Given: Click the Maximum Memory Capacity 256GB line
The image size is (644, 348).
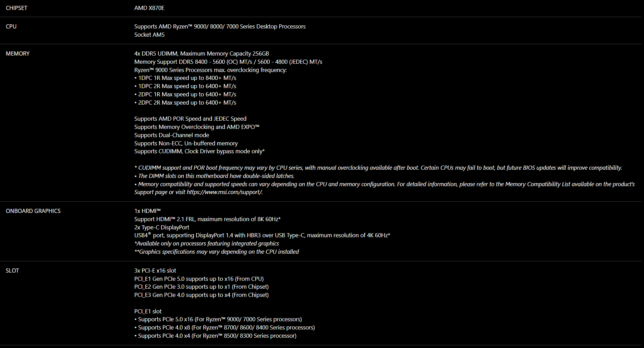Looking at the screenshot, I should tap(202, 53).
